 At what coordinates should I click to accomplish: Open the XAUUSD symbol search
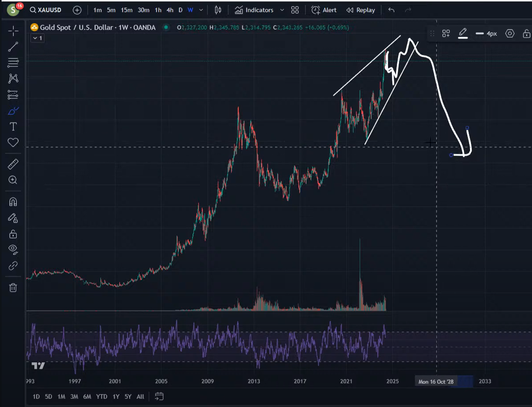pyautogui.click(x=46, y=10)
